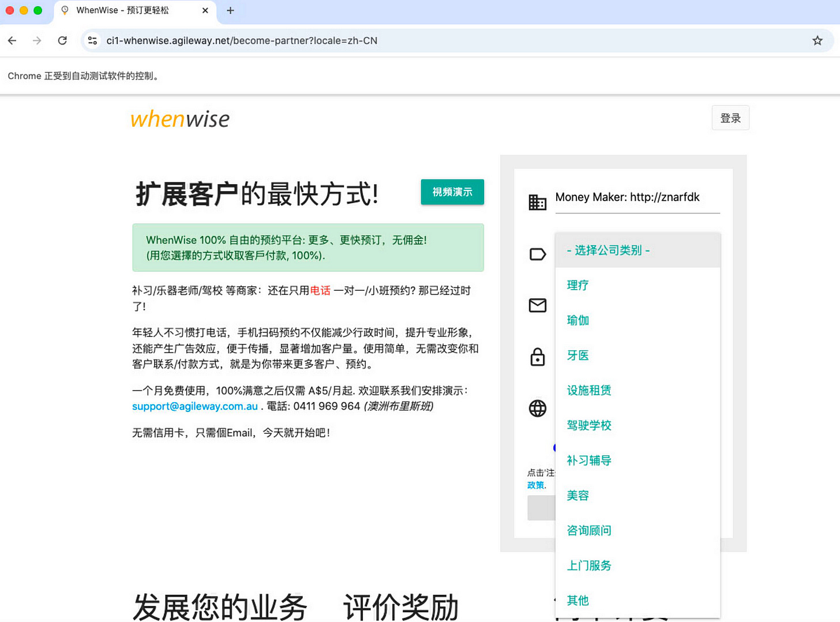840x622 pixels.
Task: Click the whenwise logo
Action: pos(180,119)
